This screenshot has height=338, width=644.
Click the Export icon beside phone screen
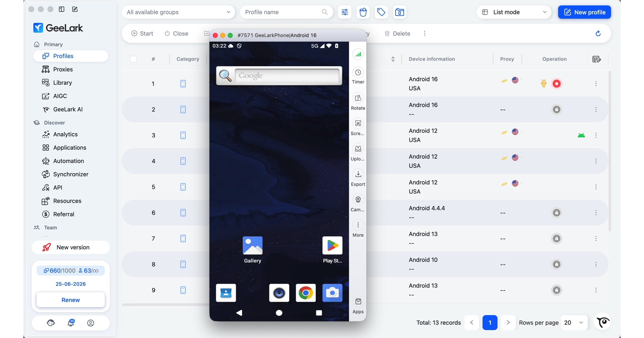point(358,174)
